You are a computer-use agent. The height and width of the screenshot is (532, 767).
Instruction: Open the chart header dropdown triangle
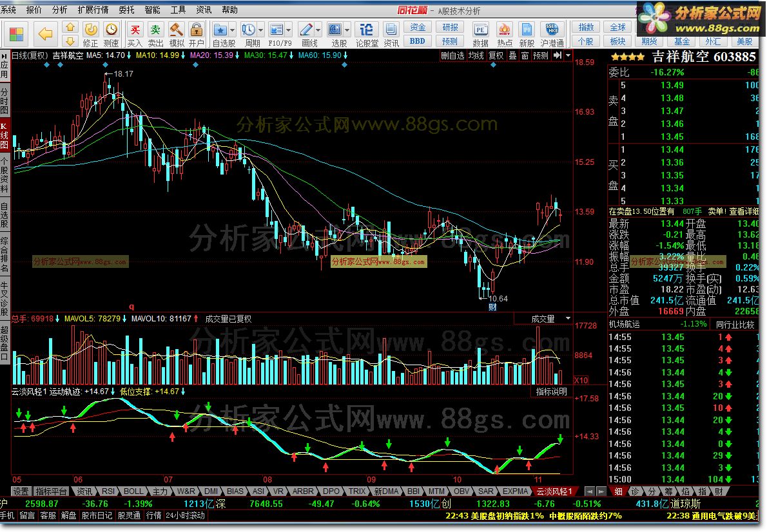coord(568,56)
